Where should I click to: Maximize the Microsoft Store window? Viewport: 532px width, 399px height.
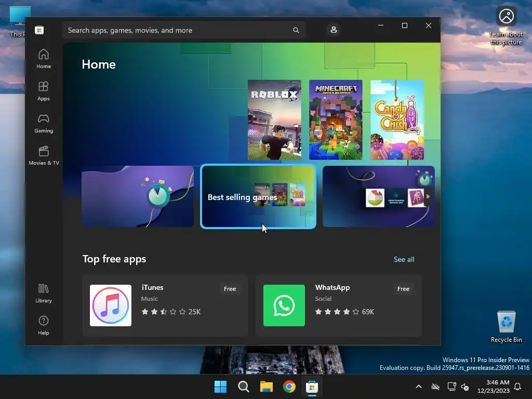tap(404, 25)
